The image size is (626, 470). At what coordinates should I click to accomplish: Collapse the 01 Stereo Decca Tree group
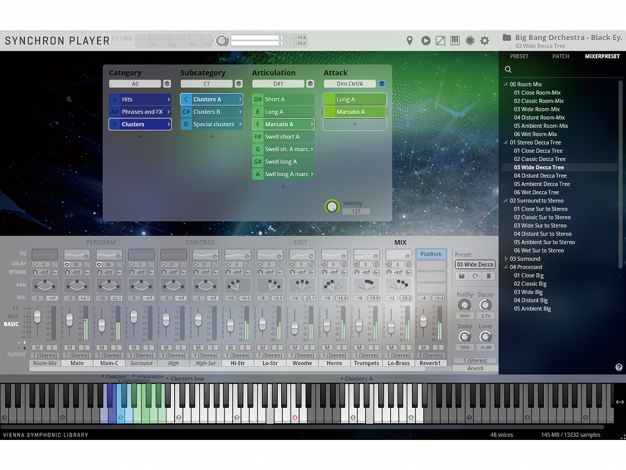tap(505, 143)
